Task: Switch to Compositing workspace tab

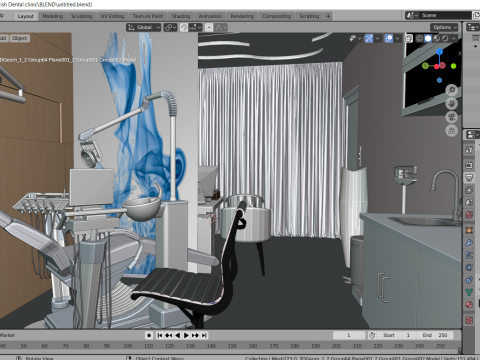Action: tap(276, 16)
